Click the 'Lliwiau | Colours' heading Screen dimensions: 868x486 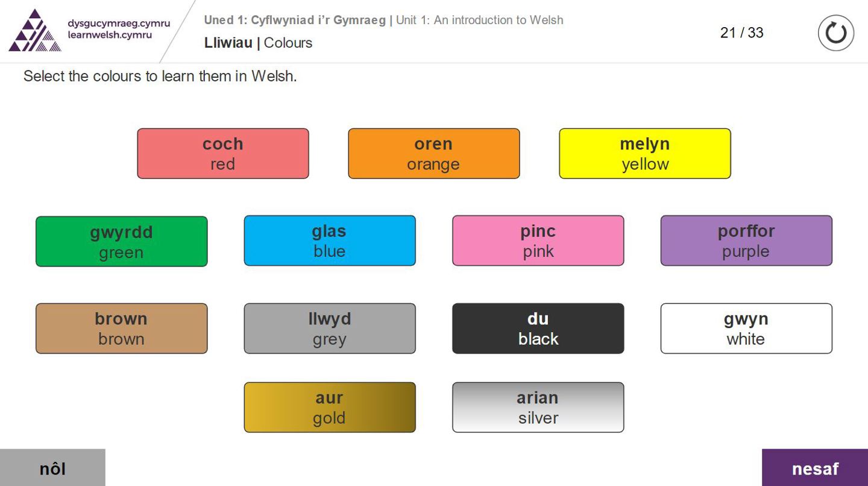coord(258,43)
